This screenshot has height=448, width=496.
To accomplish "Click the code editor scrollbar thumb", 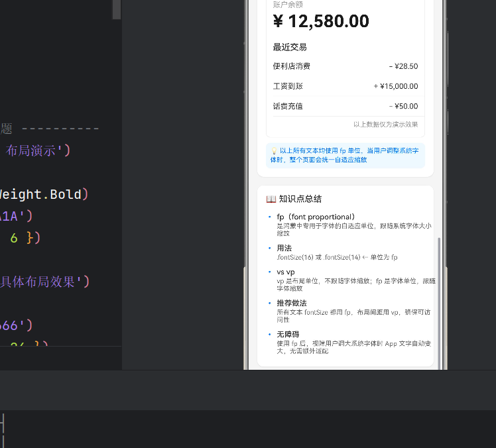I will 117,9.
